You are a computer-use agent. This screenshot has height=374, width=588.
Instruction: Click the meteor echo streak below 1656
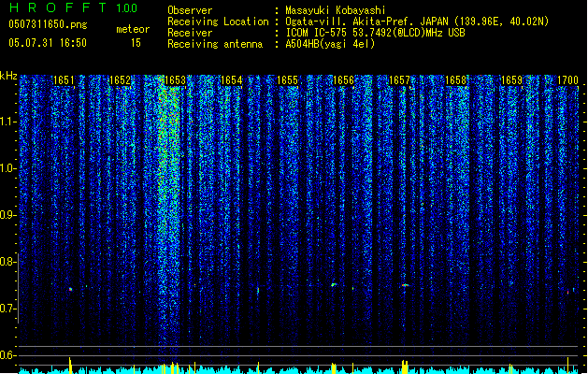pyautogui.click(x=334, y=285)
